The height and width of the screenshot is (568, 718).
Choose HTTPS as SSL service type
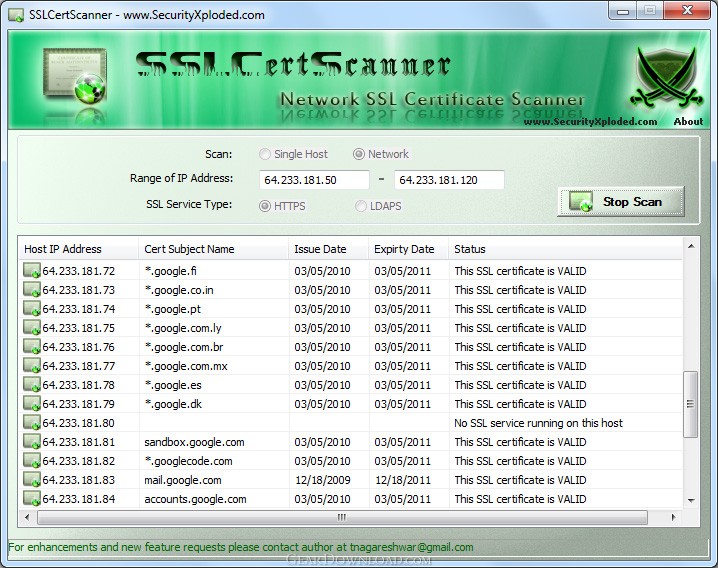pyautogui.click(x=282, y=206)
